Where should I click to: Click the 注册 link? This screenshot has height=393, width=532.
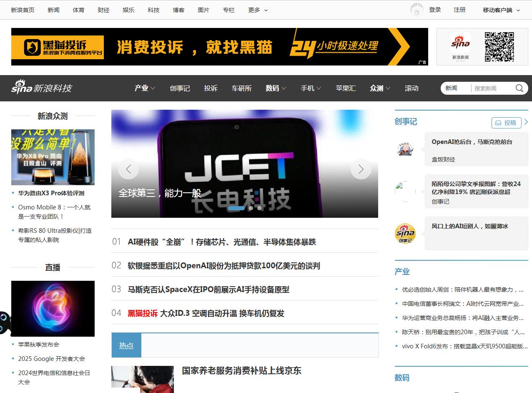(x=459, y=10)
